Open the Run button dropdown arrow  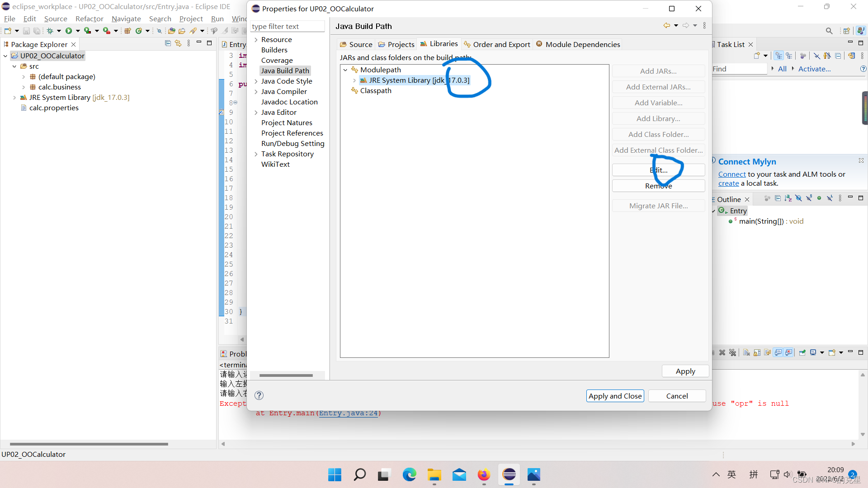click(78, 31)
